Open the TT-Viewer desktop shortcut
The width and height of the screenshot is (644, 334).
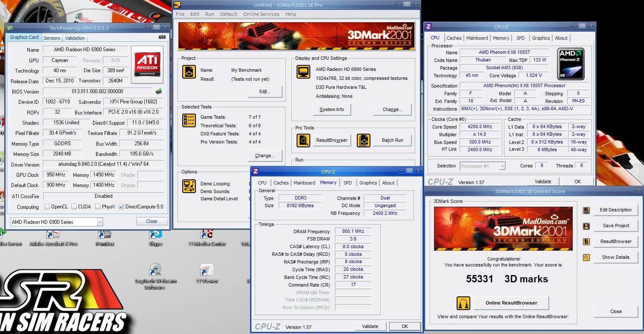207,273
